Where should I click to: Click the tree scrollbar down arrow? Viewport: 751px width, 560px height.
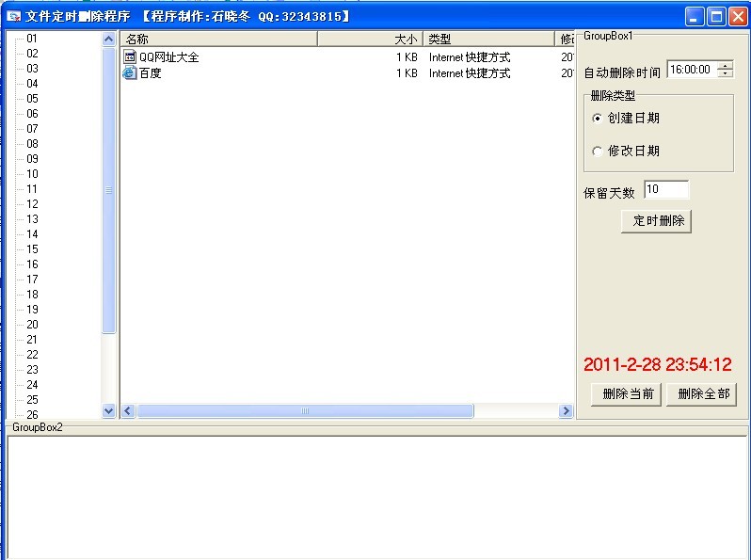pos(109,411)
